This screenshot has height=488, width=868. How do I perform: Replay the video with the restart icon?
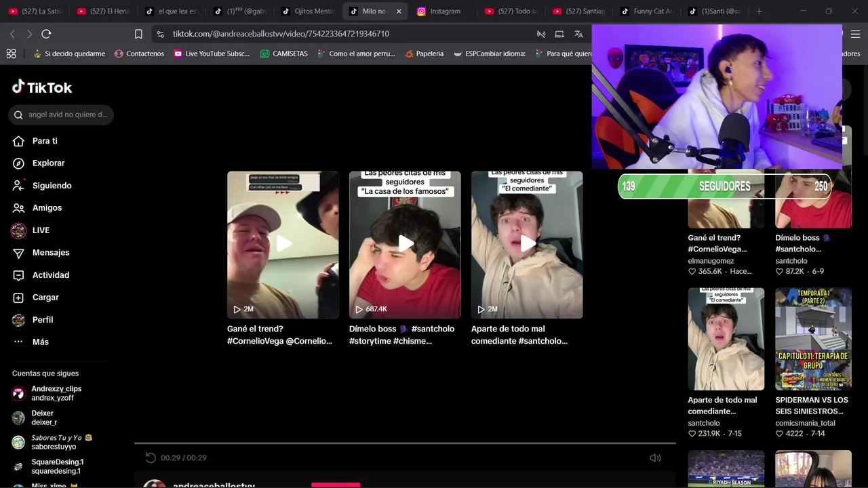[x=151, y=458]
